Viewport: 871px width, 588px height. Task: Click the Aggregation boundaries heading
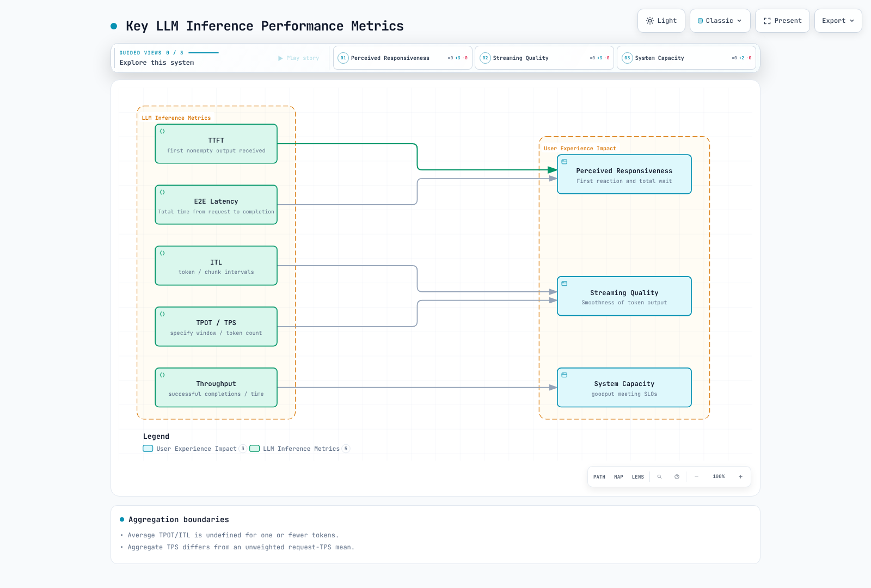tap(179, 520)
